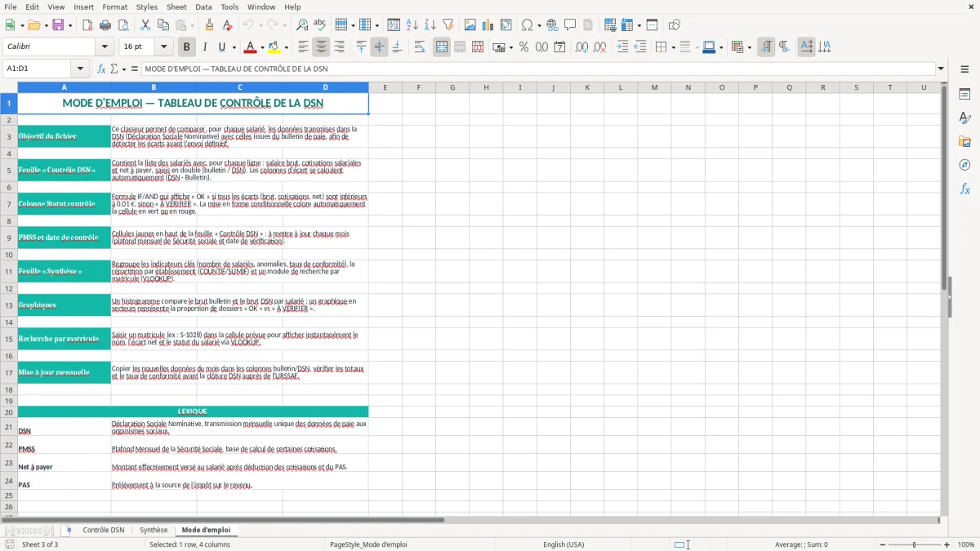Open Find & Replace icon
980x551 pixels.
(x=302, y=25)
